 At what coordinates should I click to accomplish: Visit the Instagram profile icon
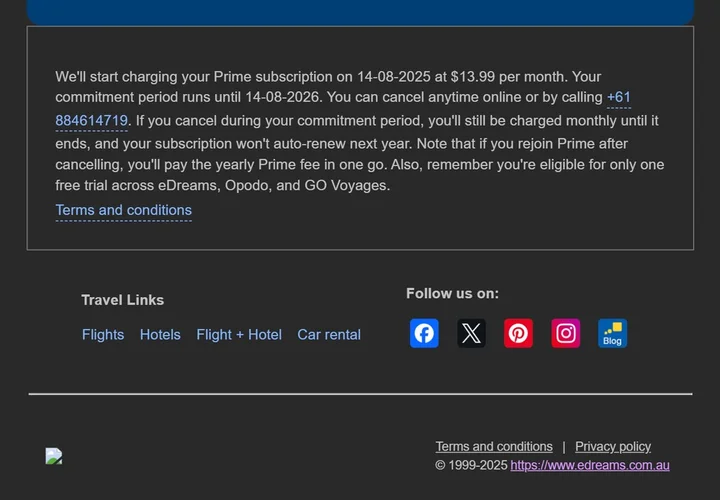[x=566, y=333]
